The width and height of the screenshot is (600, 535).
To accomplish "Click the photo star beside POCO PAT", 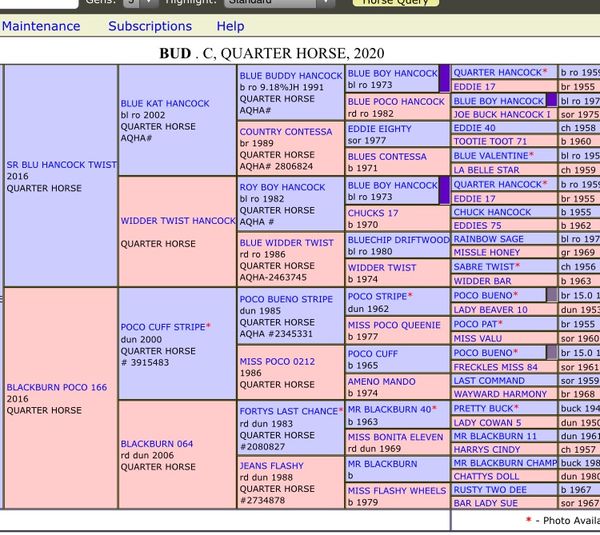I will click(500, 323).
